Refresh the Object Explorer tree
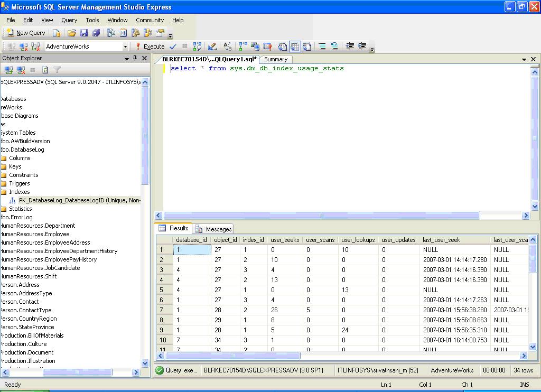This screenshot has height=392, width=541. (45, 70)
